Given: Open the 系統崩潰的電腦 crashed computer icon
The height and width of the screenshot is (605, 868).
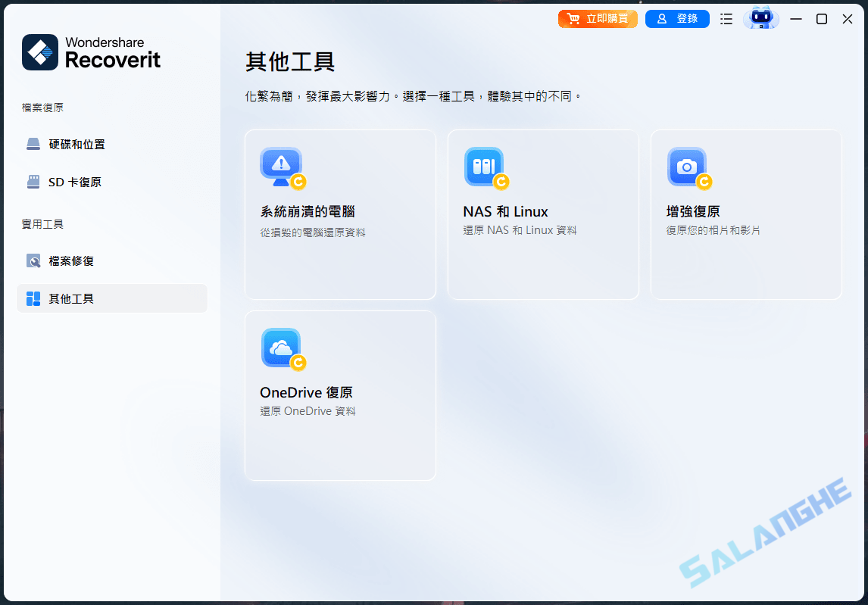Looking at the screenshot, I should (x=281, y=167).
